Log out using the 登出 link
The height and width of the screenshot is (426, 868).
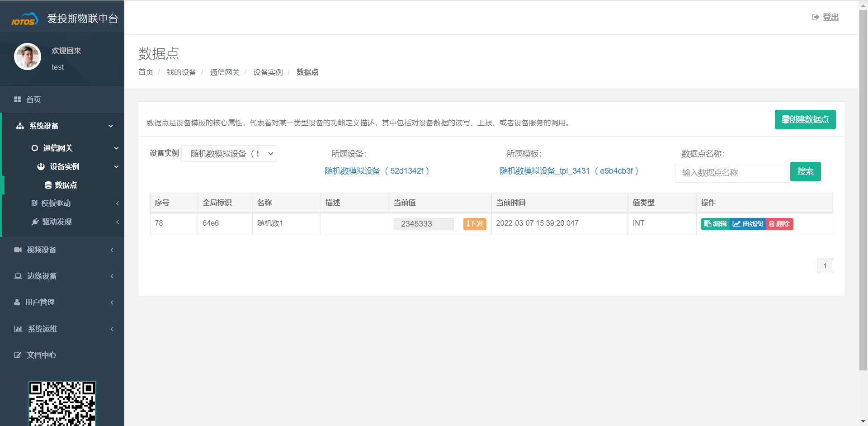click(x=826, y=17)
